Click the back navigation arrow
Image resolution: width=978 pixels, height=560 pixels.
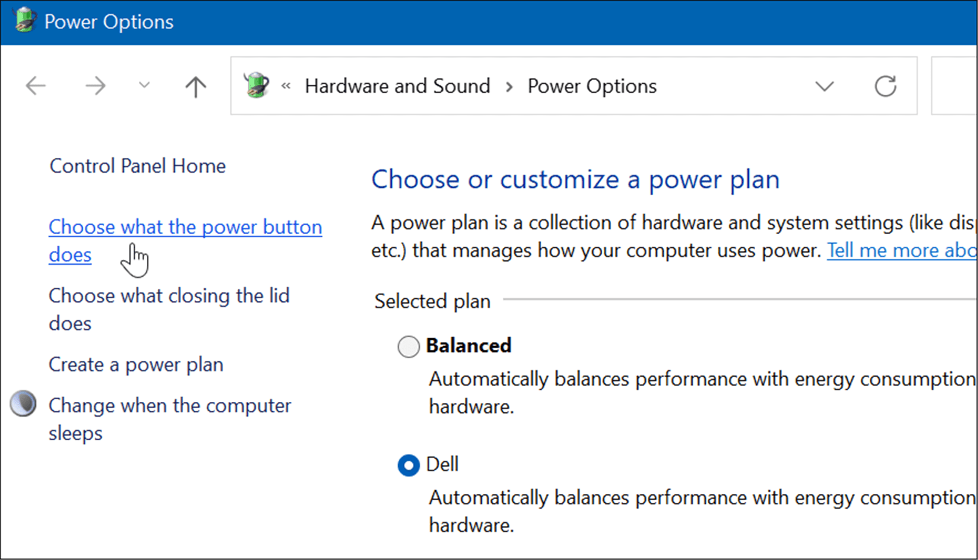pyautogui.click(x=35, y=86)
